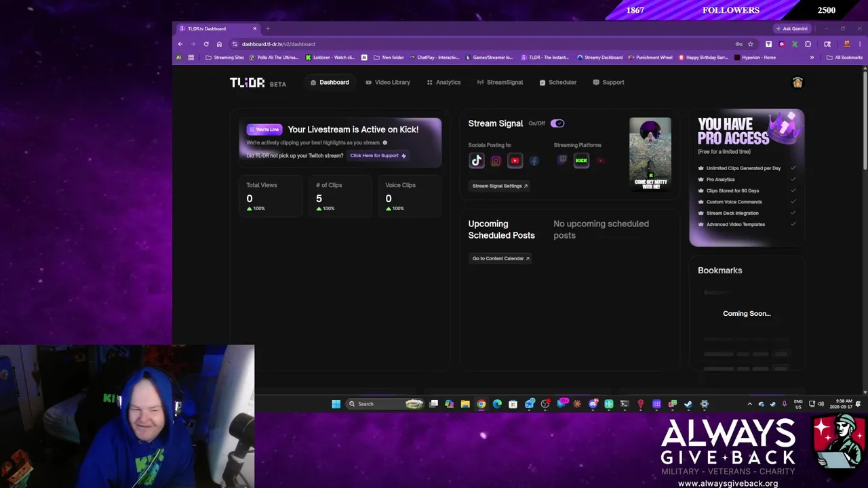Open the stream preview thumbnail
Viewport: 868px width, 488px height.
point(650,155)
